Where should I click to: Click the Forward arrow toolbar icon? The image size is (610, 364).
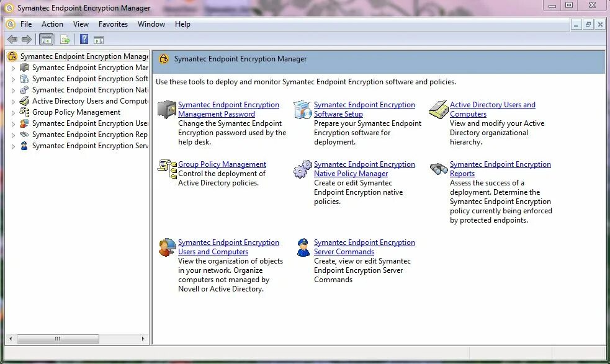pyautogui.click(x=27, y=39)
